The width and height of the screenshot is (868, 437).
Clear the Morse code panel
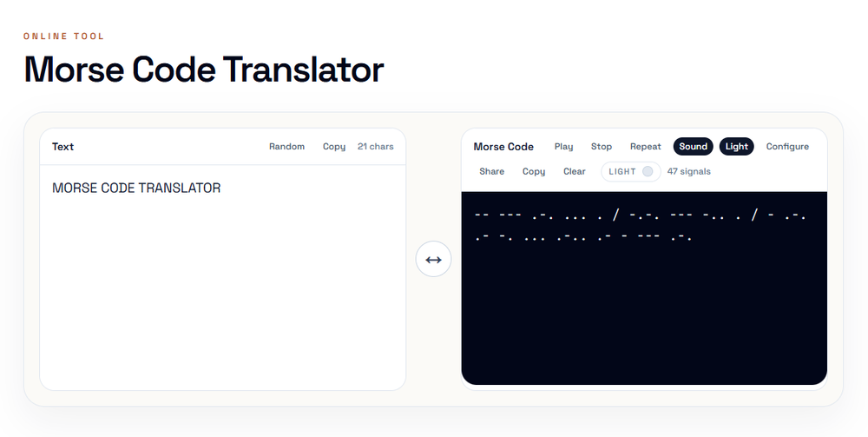pyautogui.click(x=574, y=171)
